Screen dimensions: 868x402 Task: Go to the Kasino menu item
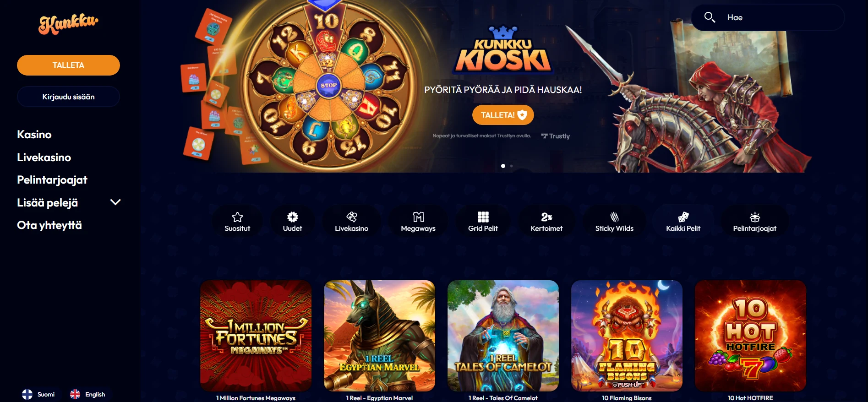coord(34,135)
